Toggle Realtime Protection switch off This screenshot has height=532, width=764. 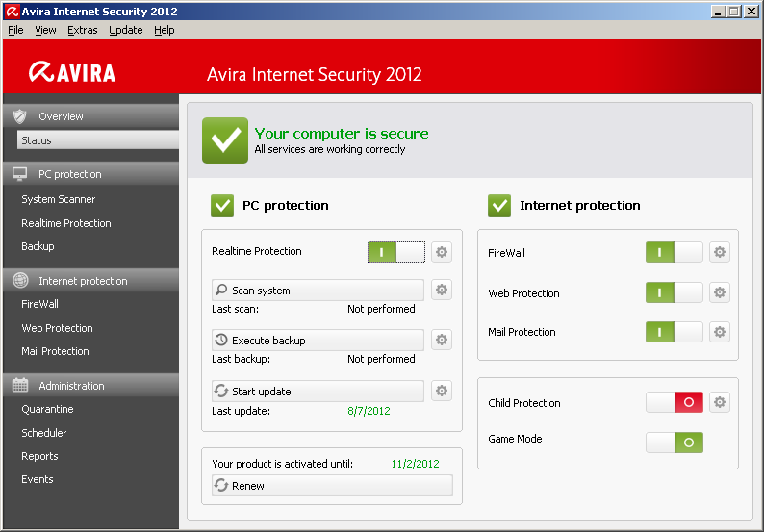click(395, 252)
